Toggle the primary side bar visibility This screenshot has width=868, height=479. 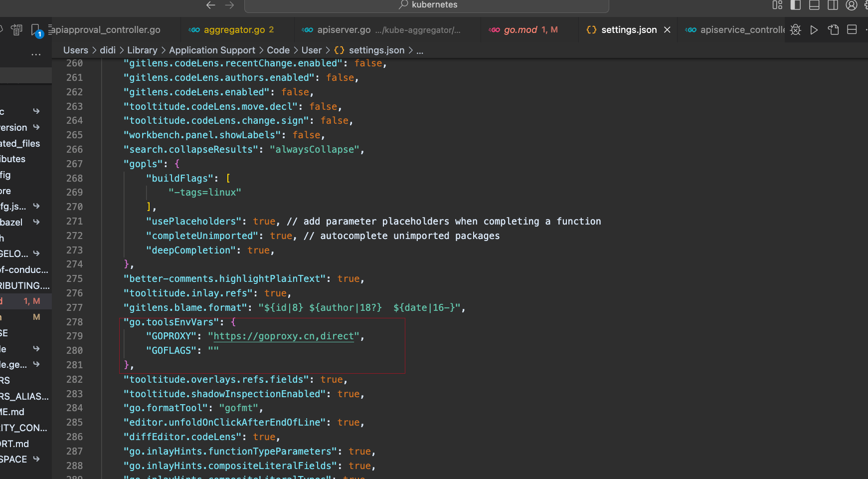pos(796,5)
